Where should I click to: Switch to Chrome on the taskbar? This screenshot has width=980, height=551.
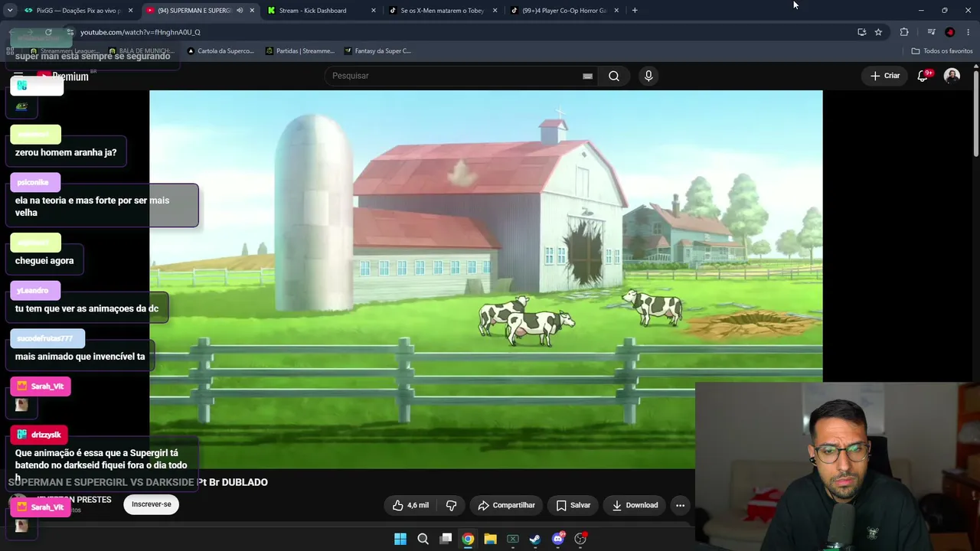(468, 539)
